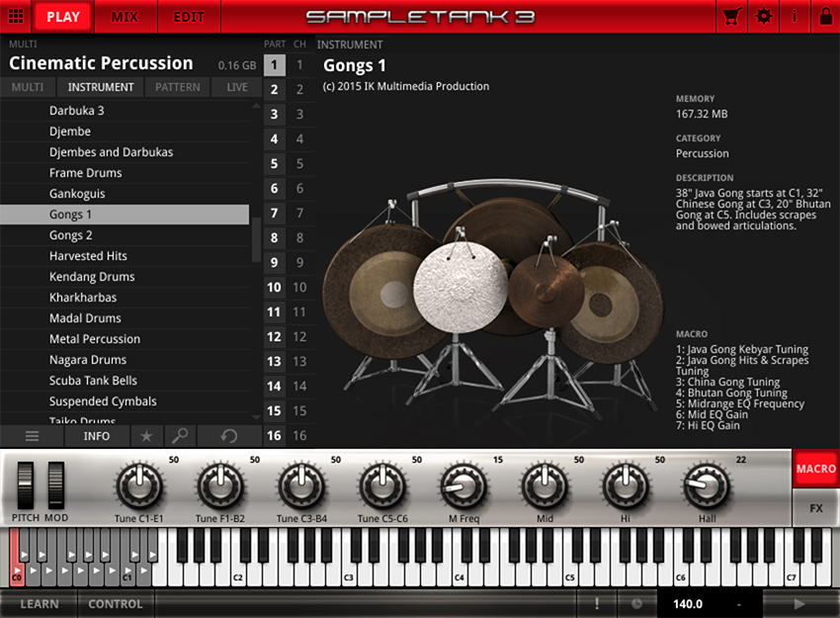
Task: Select Gongs 2 instrument
Action: click(x=125, y=235)
